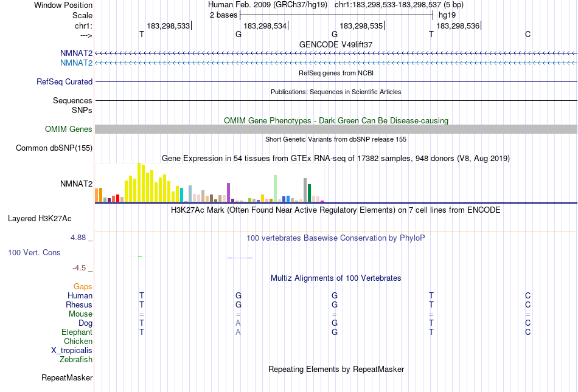Click the Common dbSNP(155) track label
The width and height of the screenshot is (578, 392).
(x=54, y=148)
